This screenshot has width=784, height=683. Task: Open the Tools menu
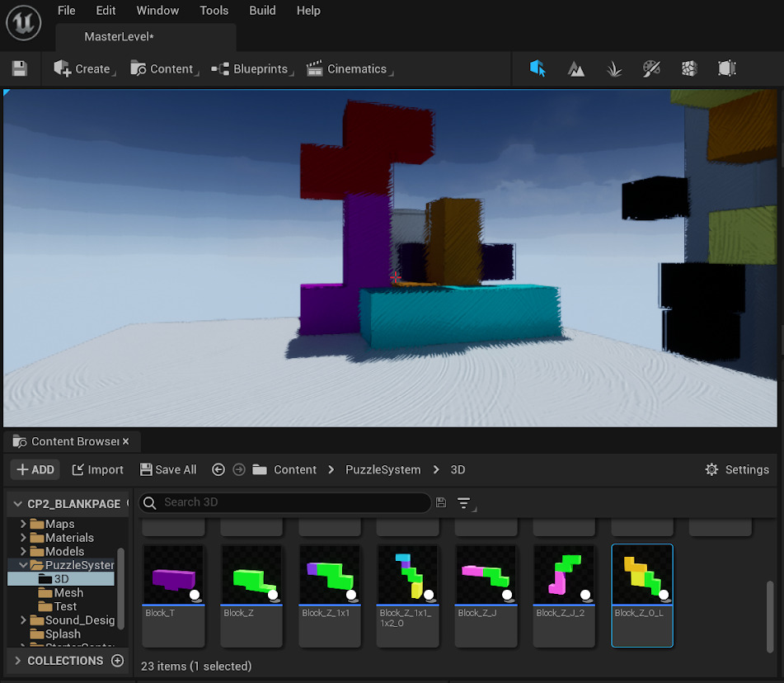(x=214, y=11)
